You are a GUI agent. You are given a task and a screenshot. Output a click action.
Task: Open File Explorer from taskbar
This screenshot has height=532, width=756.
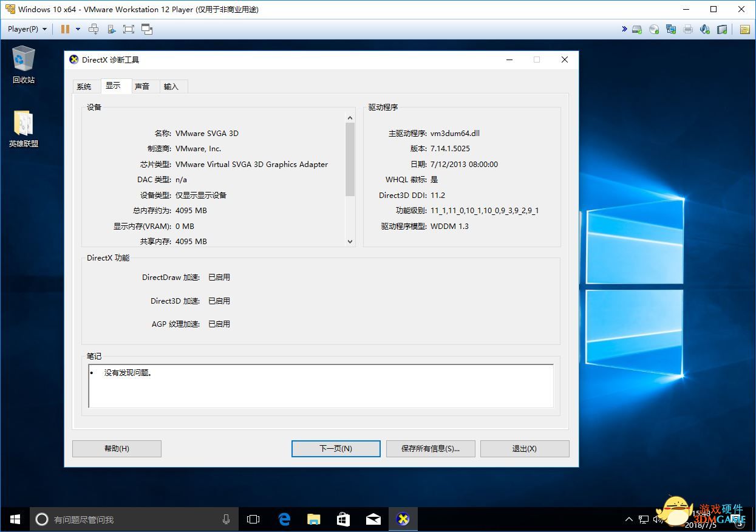313,519
